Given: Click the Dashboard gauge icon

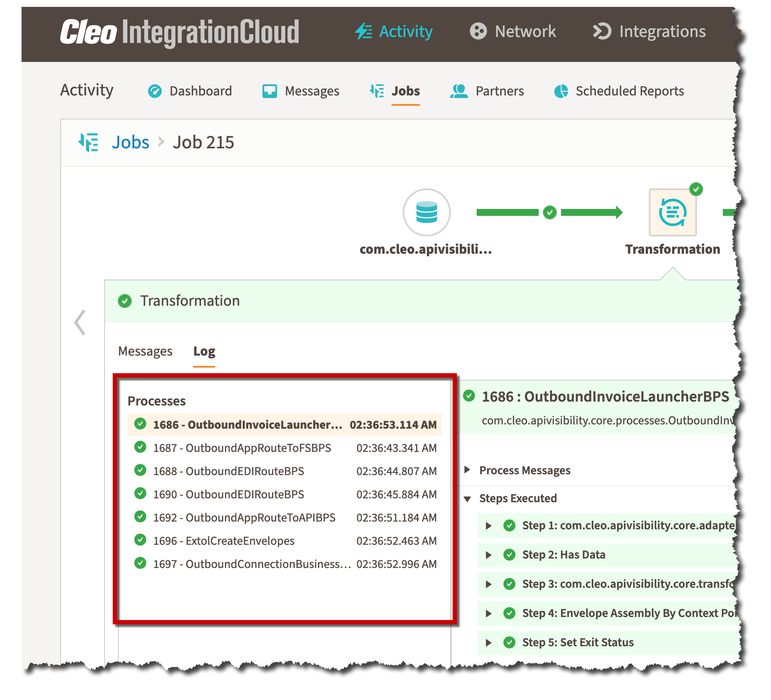Looking at the screenshot, I should (x=155, y=91).
